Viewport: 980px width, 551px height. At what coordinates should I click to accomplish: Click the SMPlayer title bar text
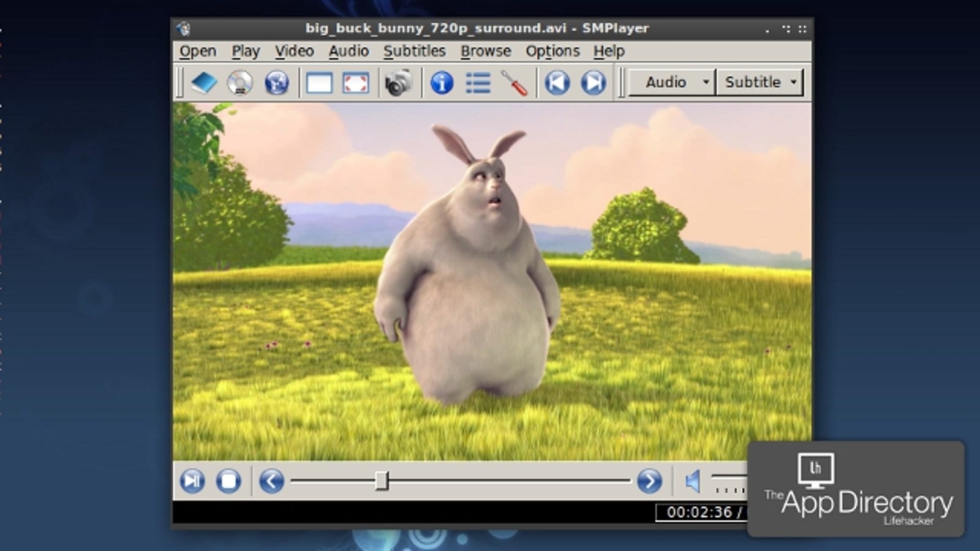click(477, 28)
